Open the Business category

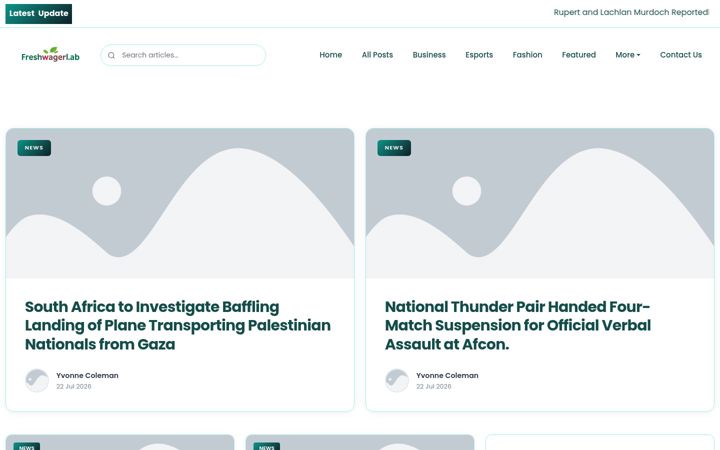[429, 55]
